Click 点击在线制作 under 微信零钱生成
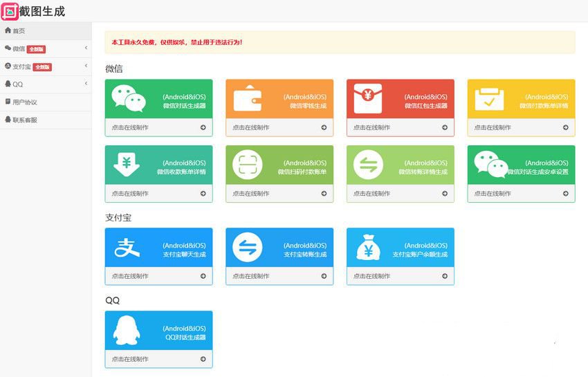The image size is (588, 377). point(251,127)
